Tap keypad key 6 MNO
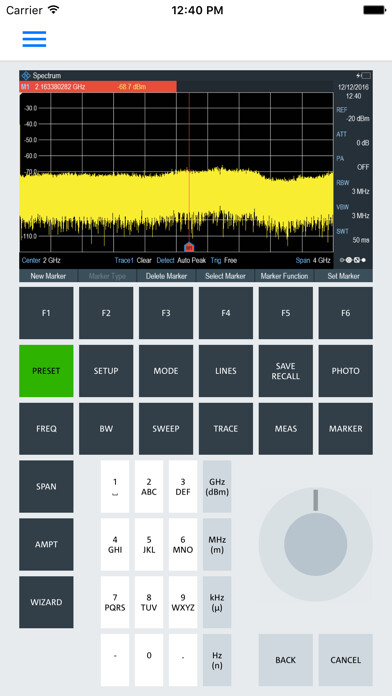Image resolution: width=392 pixels, height=696 pixels. click(183, 545)
